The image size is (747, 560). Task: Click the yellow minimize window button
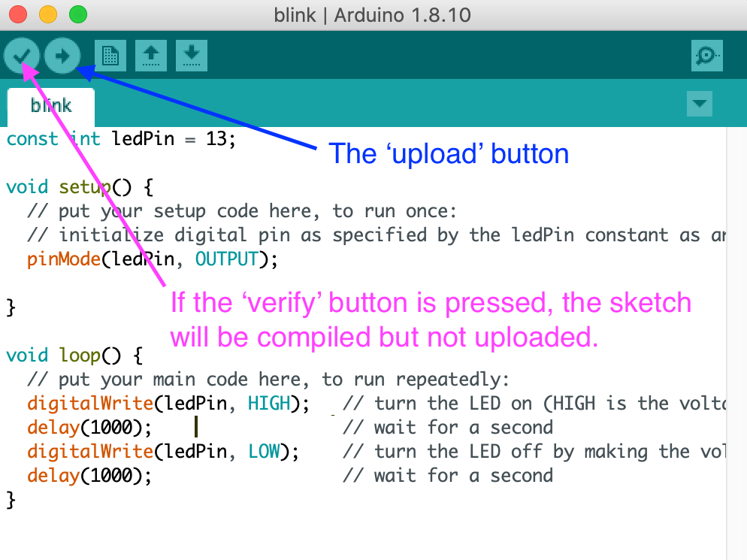coord(48,14)
